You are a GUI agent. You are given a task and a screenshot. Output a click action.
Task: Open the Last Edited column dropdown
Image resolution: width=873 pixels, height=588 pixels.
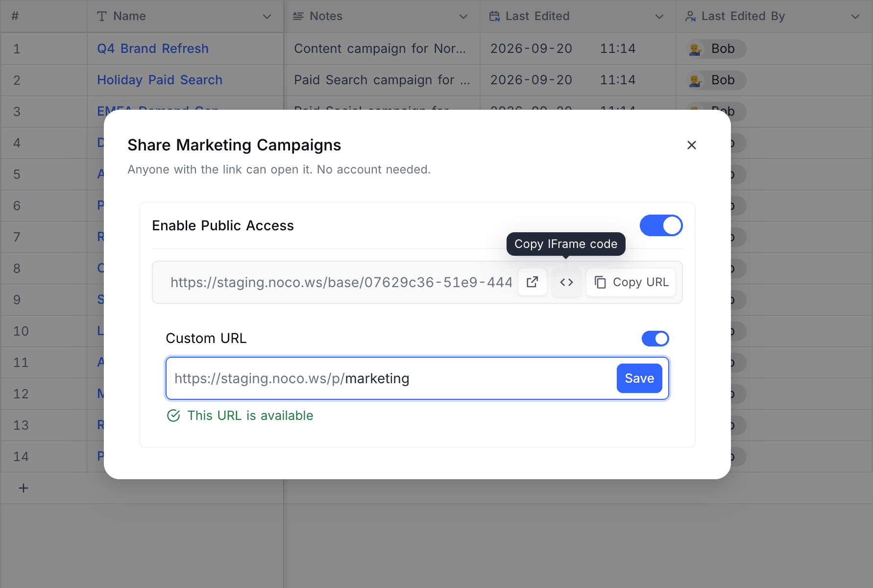tap(659, 17)
